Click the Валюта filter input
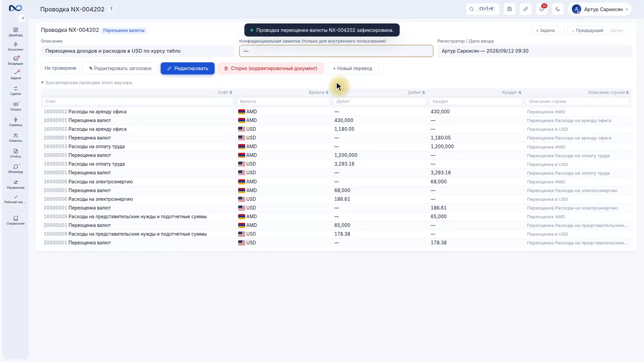 pyautogui.click(x=283, y=101)
